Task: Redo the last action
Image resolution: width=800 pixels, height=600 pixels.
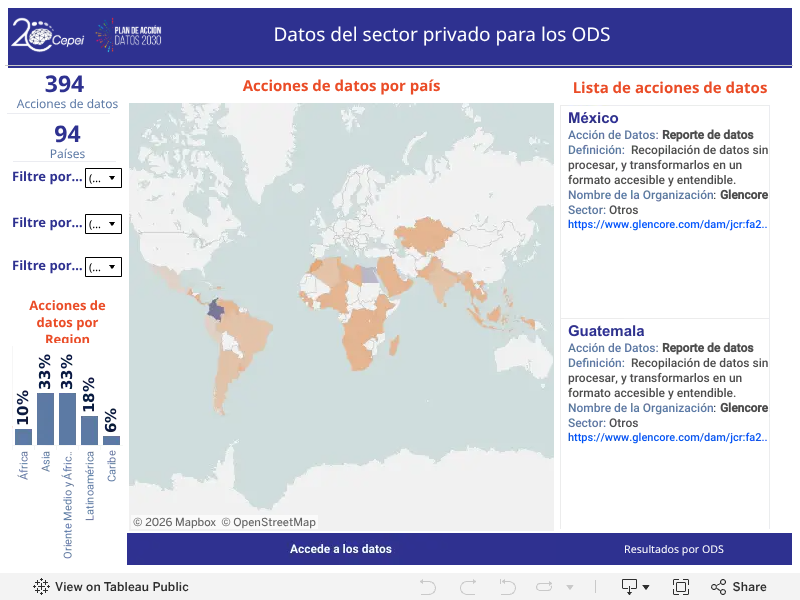Action: 468,587
